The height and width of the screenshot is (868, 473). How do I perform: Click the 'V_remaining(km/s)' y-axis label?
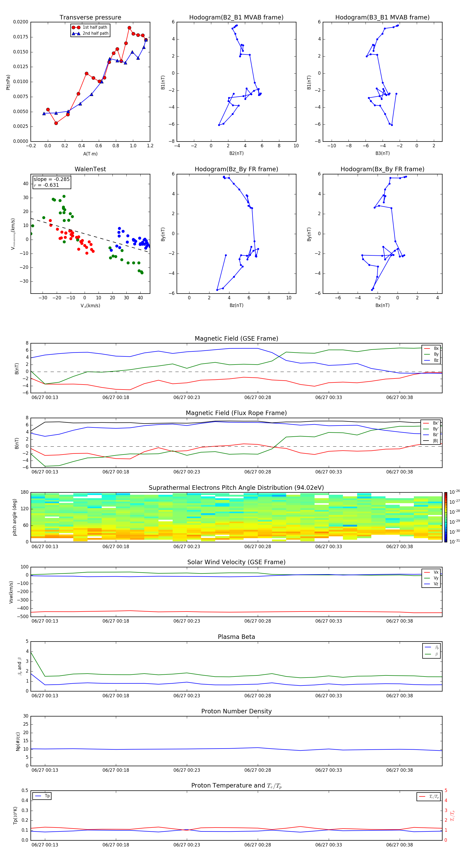pyautogui.click(x=13, y=234)
